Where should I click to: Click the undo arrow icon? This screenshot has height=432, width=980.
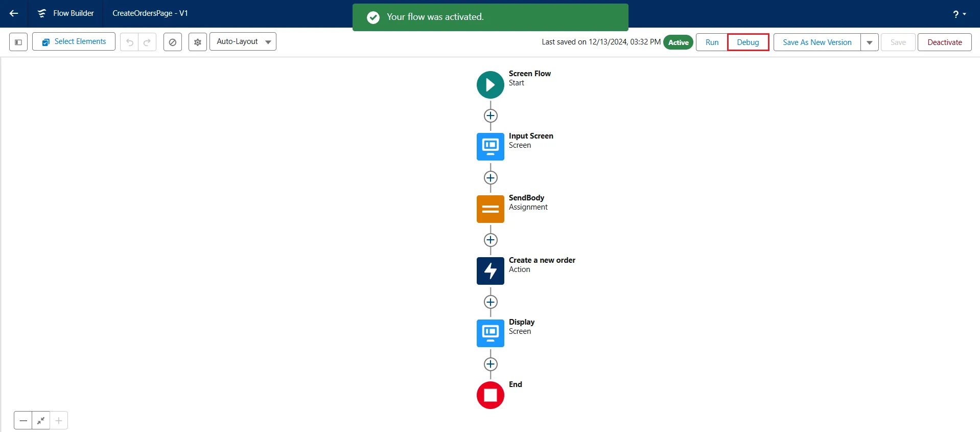[130, 42]
